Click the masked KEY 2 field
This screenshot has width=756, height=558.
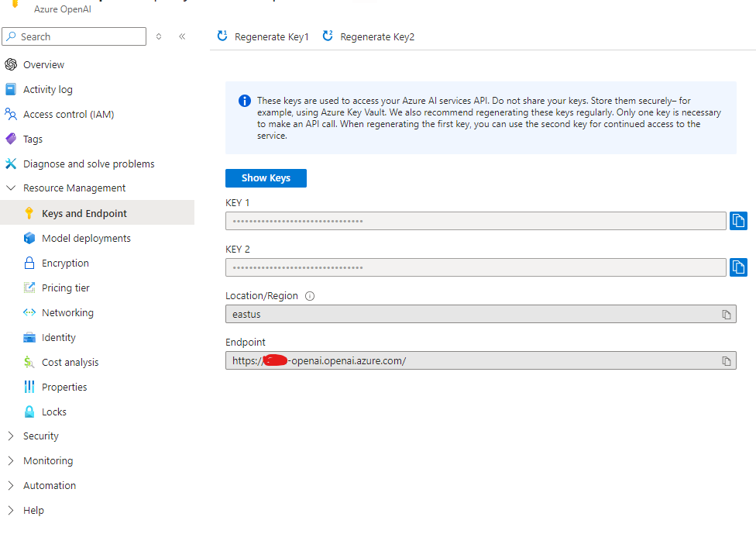coord(476,267)
